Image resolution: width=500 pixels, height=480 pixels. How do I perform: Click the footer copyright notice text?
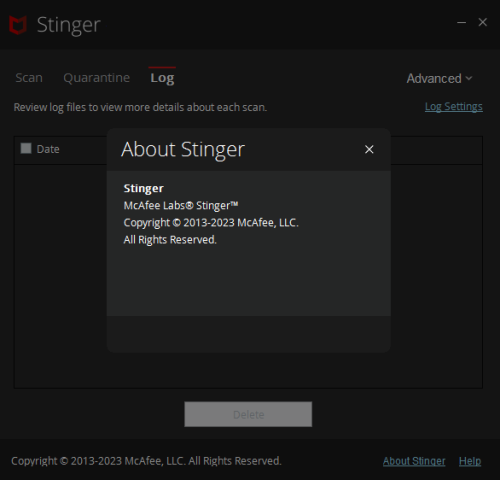click(x=146, y=461)
